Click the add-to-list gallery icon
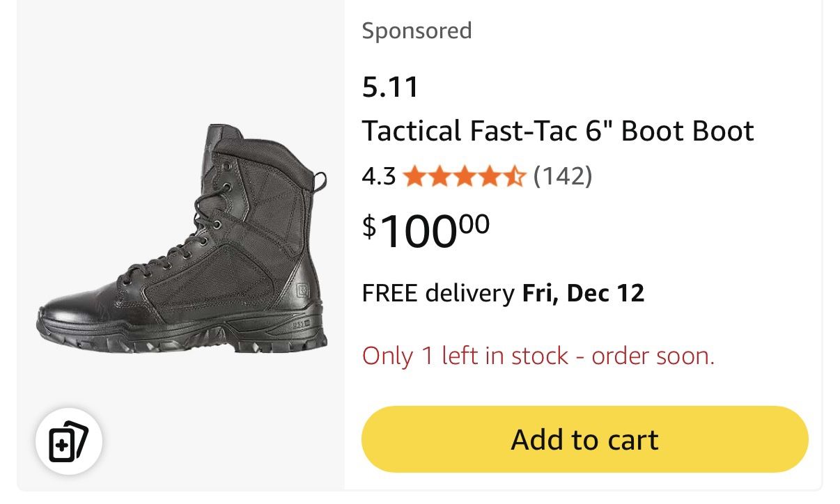Image resolution: width=840 pixels, height=504 pixels. (68, 440)
